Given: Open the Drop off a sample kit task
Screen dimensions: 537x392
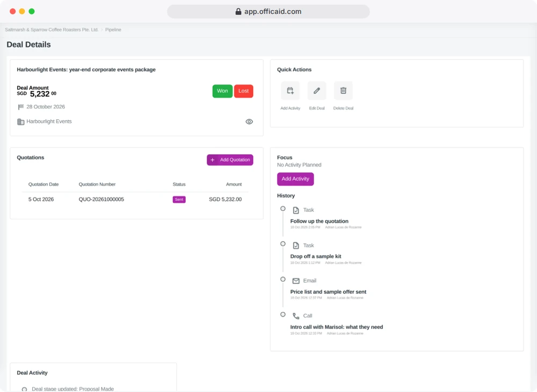Looking at the screenshot, I should 316,257.
